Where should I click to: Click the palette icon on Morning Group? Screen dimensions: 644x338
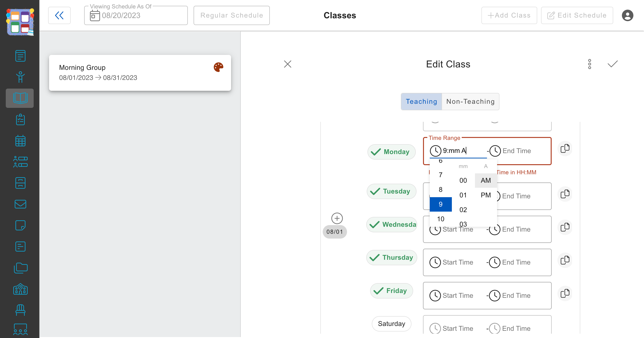[219, 67]
